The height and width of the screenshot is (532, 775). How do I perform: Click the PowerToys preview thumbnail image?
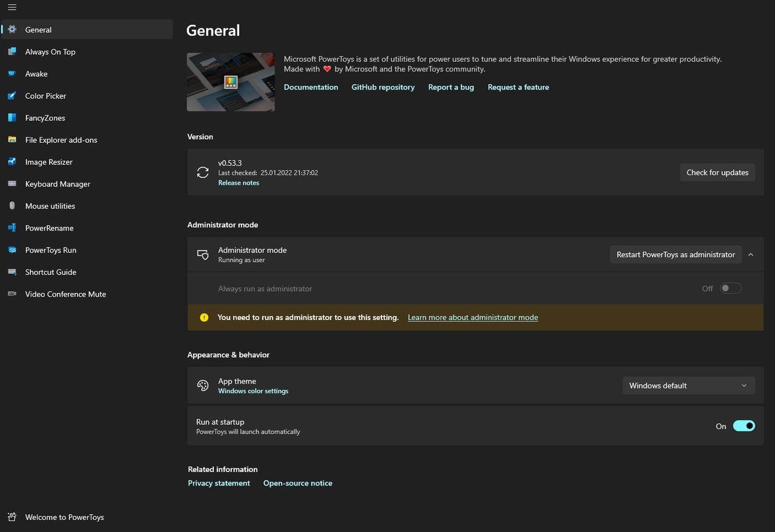[231, 82]
